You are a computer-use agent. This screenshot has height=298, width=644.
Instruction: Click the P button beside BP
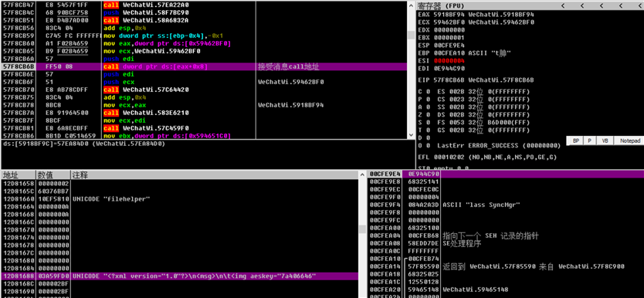590,141
